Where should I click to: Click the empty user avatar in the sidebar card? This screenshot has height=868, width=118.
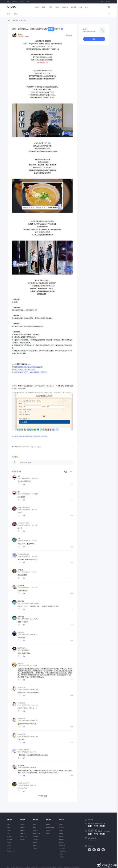[x=102, y=30]
